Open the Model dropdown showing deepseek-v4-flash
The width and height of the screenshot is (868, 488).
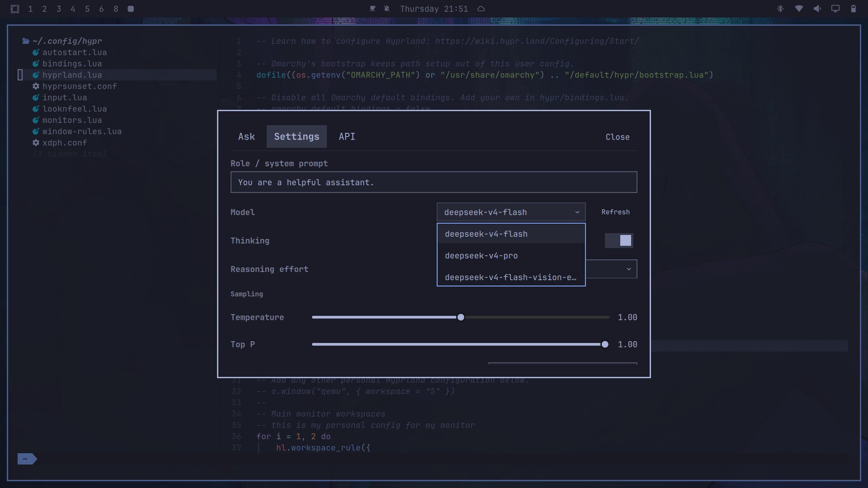tap(511, 212)
